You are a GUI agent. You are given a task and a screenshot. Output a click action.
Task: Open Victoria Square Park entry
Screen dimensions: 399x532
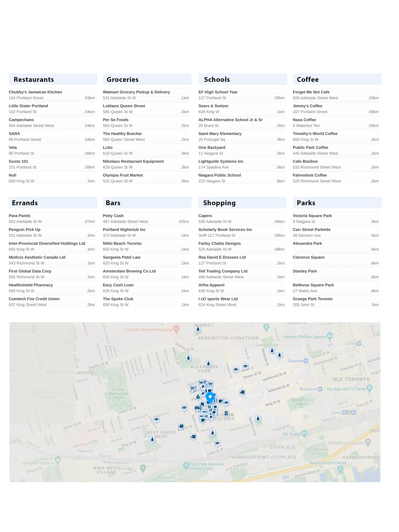[x=312, y=216]
